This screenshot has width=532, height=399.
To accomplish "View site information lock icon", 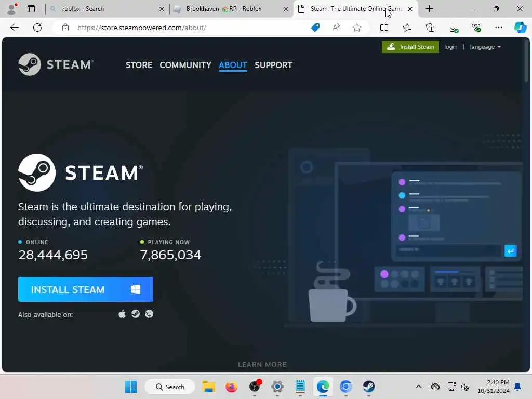I will point(65,28).
